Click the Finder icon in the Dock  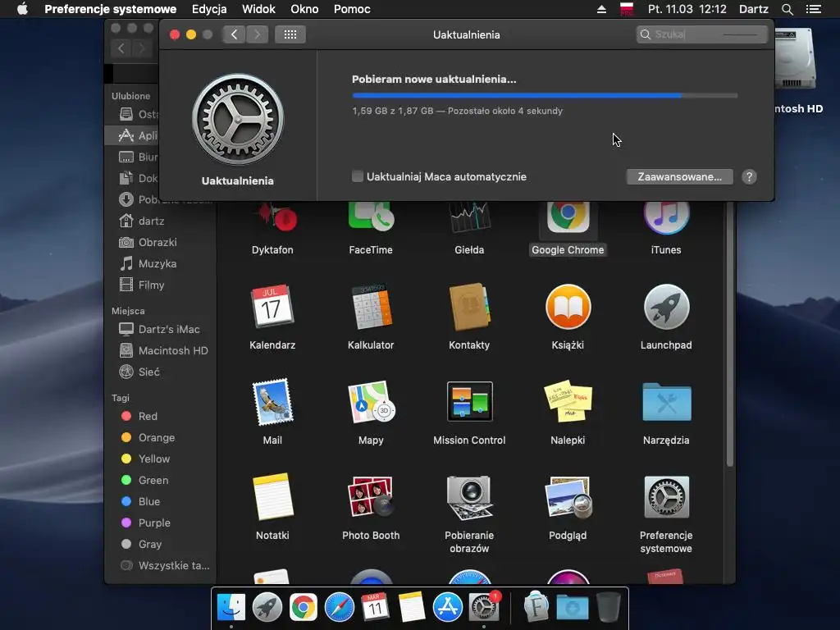(x=231, y=607)
